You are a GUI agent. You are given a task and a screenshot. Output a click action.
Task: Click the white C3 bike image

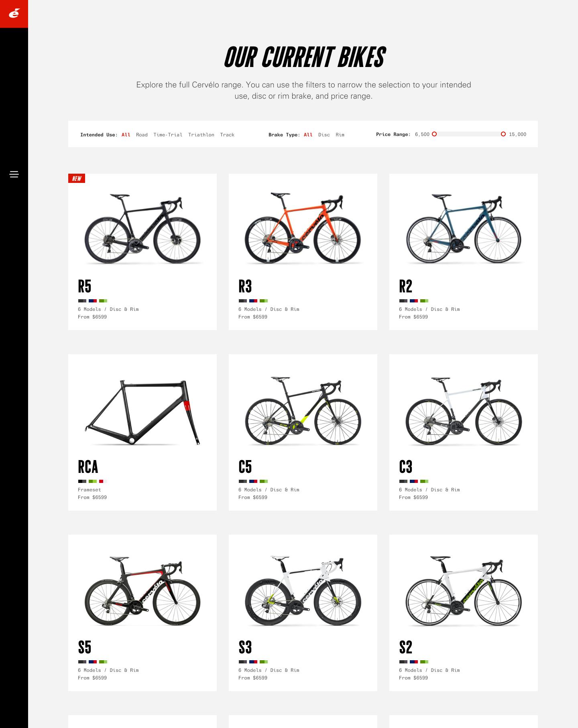464,411
